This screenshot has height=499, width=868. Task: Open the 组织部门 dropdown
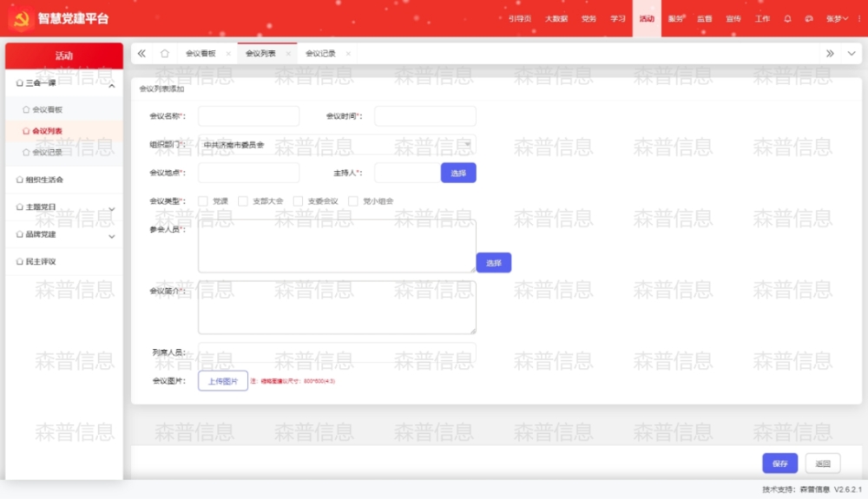[x=337, y=144]
